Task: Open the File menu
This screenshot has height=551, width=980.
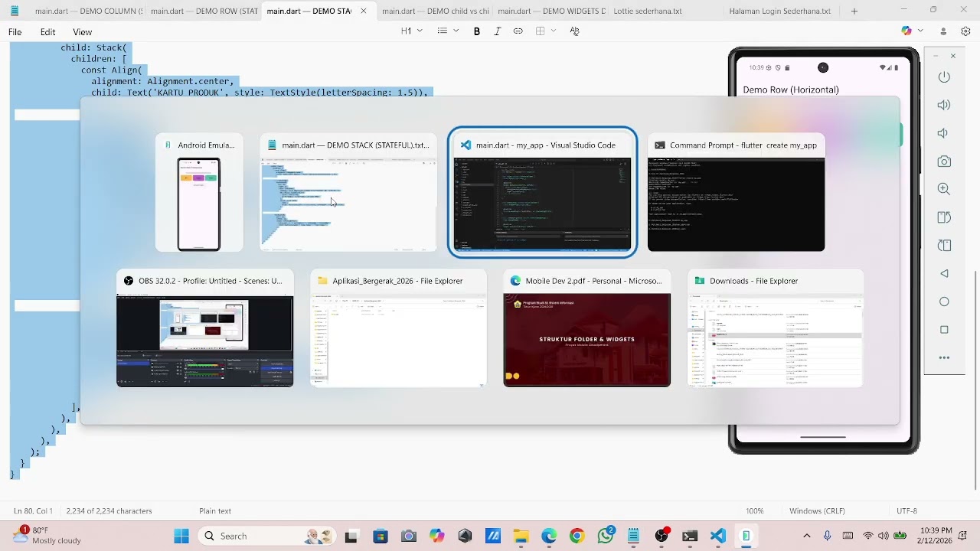Action: (x=15, y=32)
